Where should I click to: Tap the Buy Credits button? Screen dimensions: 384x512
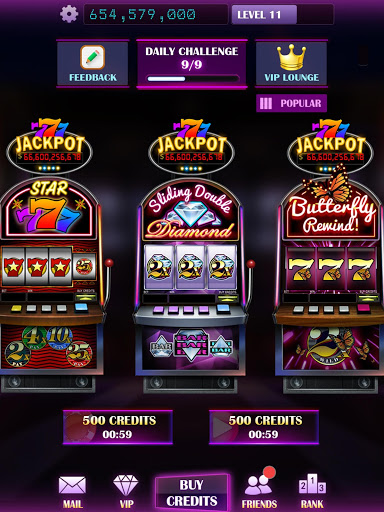click(192, 492)
